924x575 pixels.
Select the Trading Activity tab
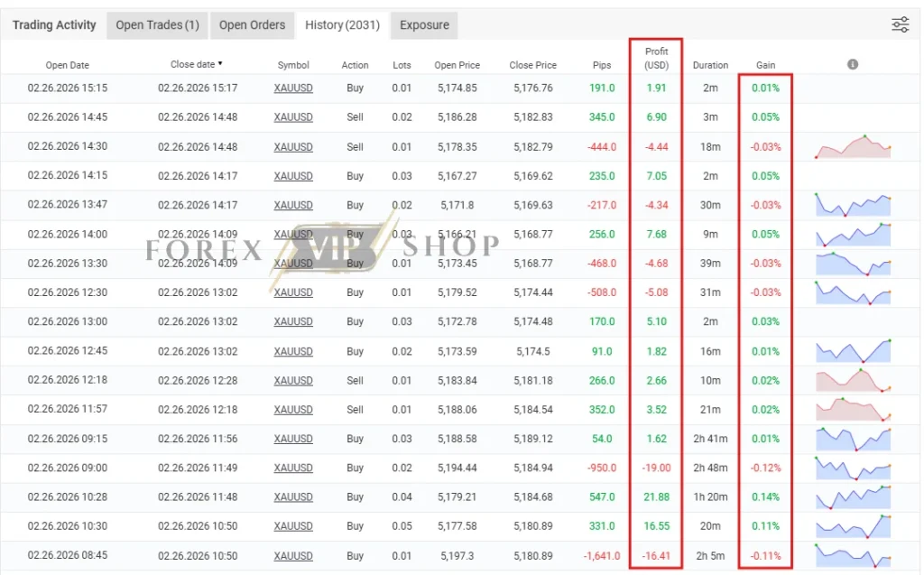[x=54, y=24]
